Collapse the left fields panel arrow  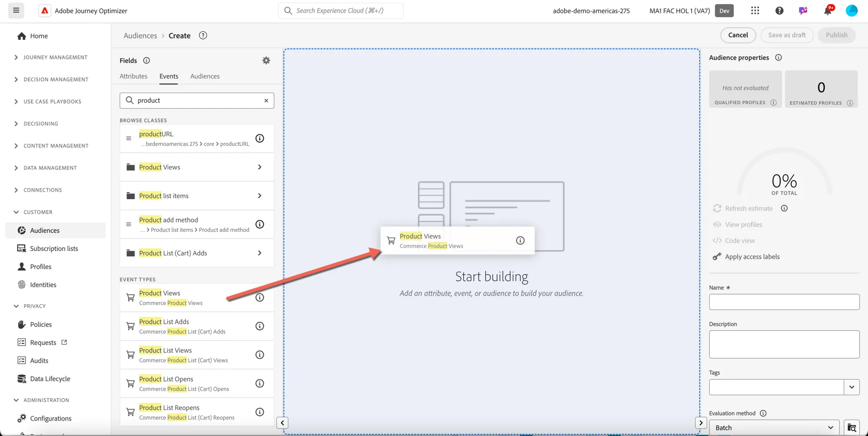(282, 423)
